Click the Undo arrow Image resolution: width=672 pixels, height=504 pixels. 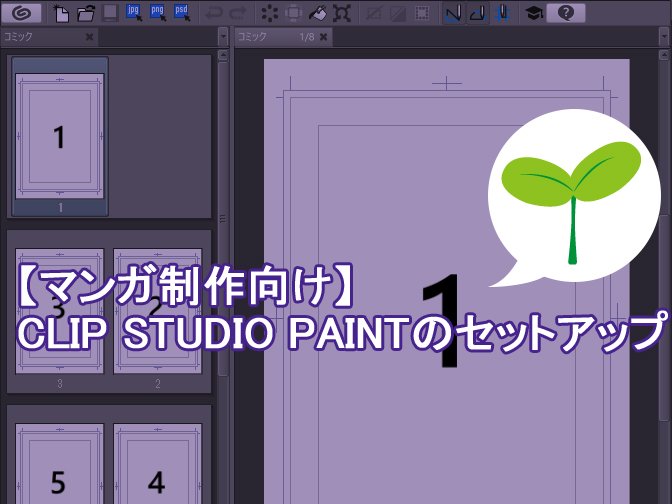(213, 13)
